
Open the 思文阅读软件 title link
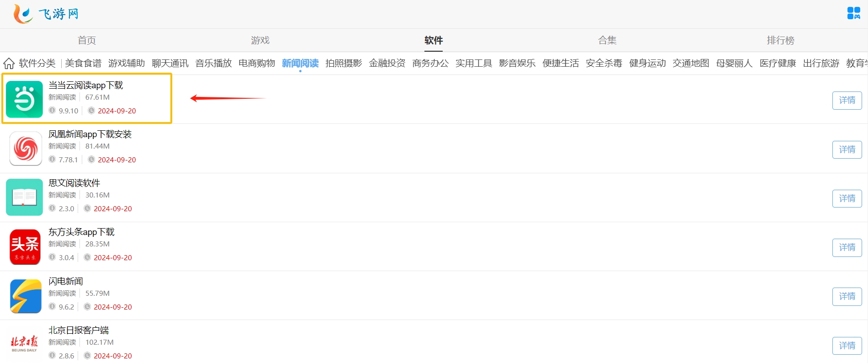coord(74,183)
